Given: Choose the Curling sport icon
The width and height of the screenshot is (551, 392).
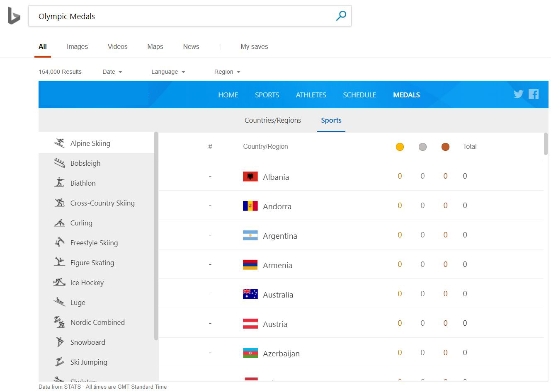Looking at the screenshot, I should [x=59, y=223].
